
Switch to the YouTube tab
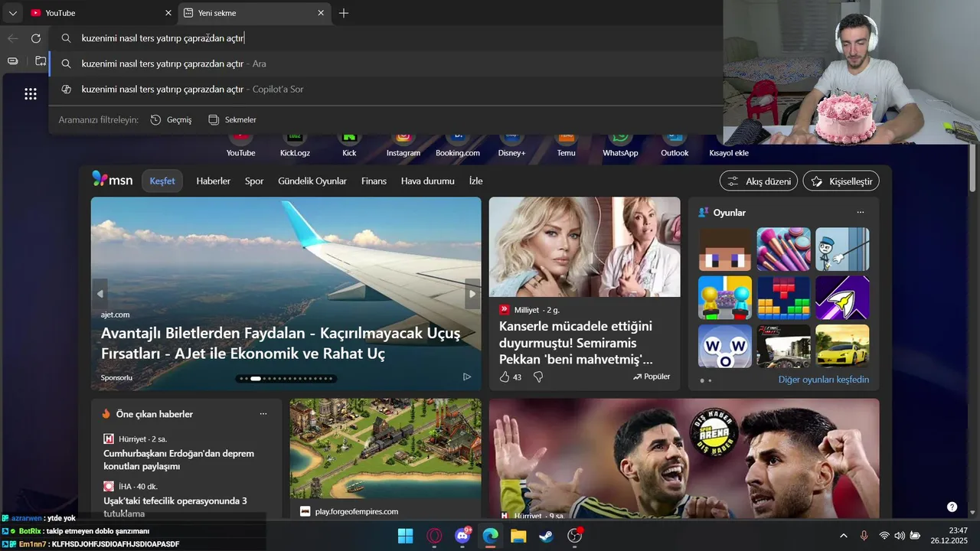[100, 13]
